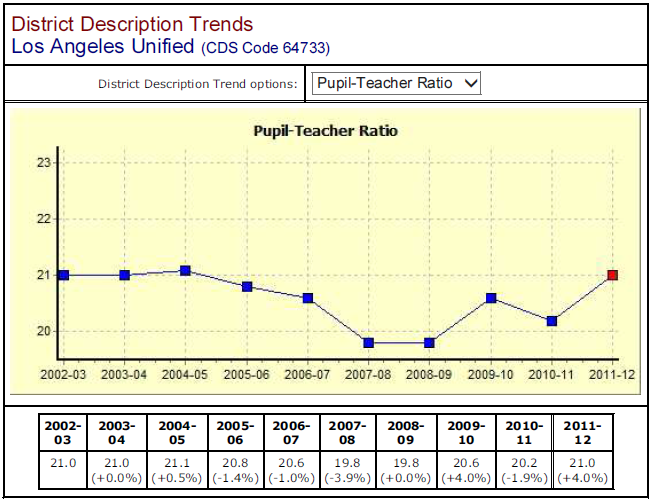The image size is (652, 501).
Task: Open the Pupil-Teacher Ratio dropdown
Action: pyautogui.click(x=396, y=83)
